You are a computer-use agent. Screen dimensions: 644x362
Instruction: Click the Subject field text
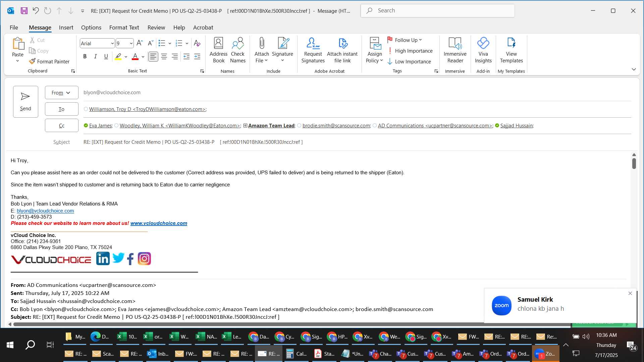(193, 142)
